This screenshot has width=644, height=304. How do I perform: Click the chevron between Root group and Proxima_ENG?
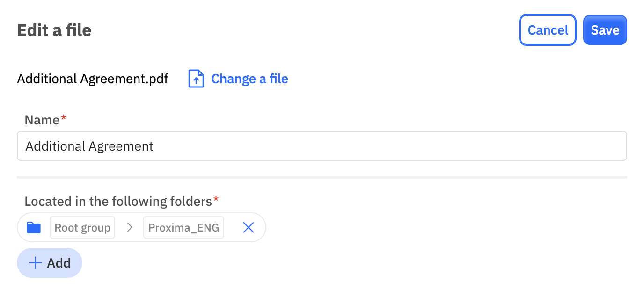click(130, 228)
